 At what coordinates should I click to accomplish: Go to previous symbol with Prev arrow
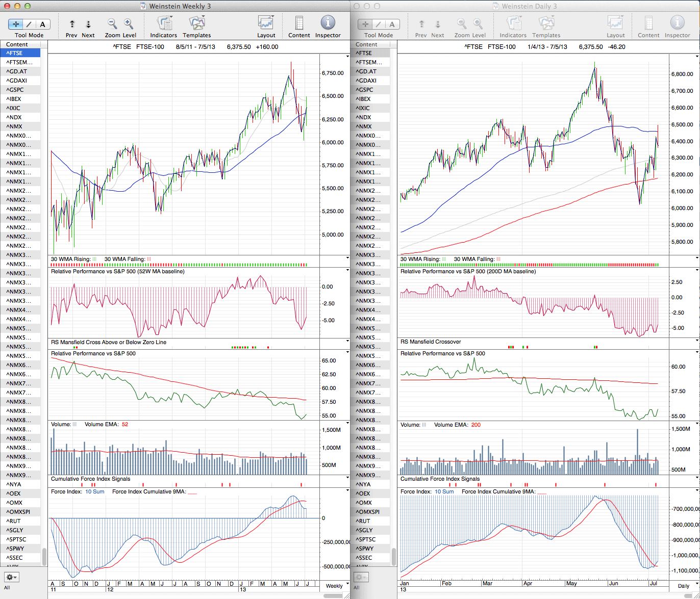coord(72,24)
